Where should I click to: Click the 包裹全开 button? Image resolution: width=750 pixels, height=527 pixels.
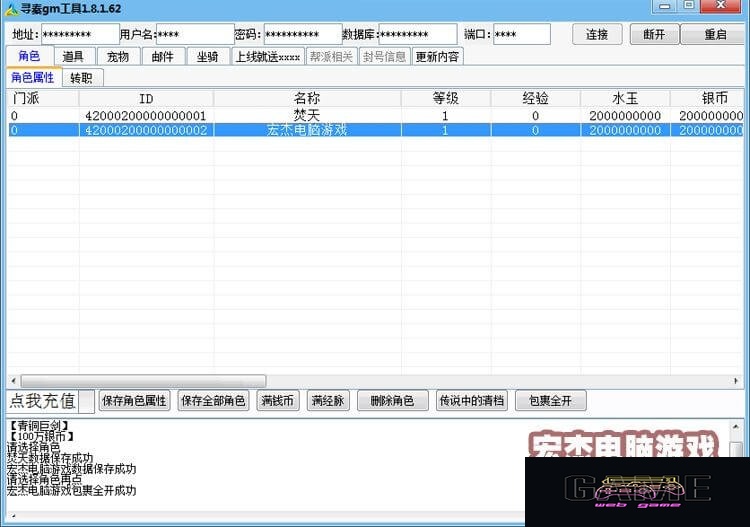pyautogui.click(x=551, y=401)
